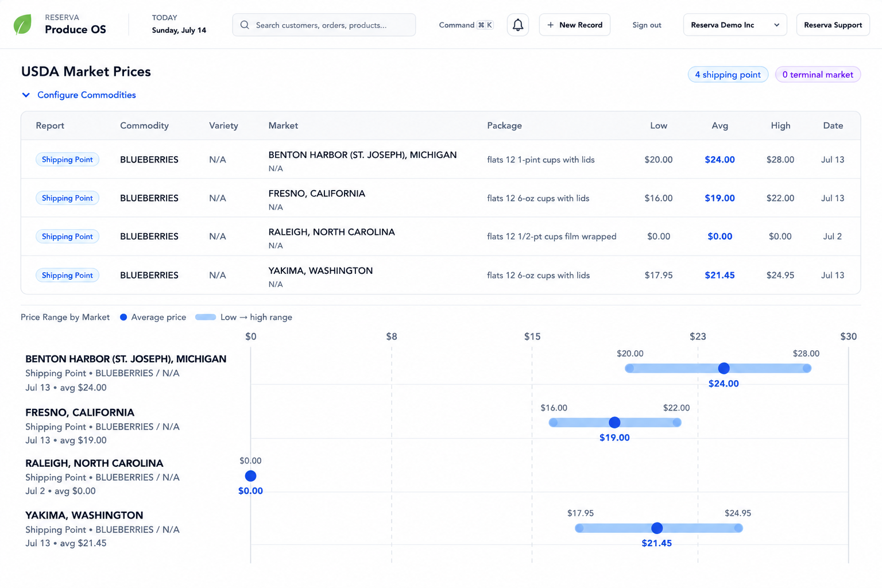
Task: Open the notifications bell
Action: click(x=518, y=25)
